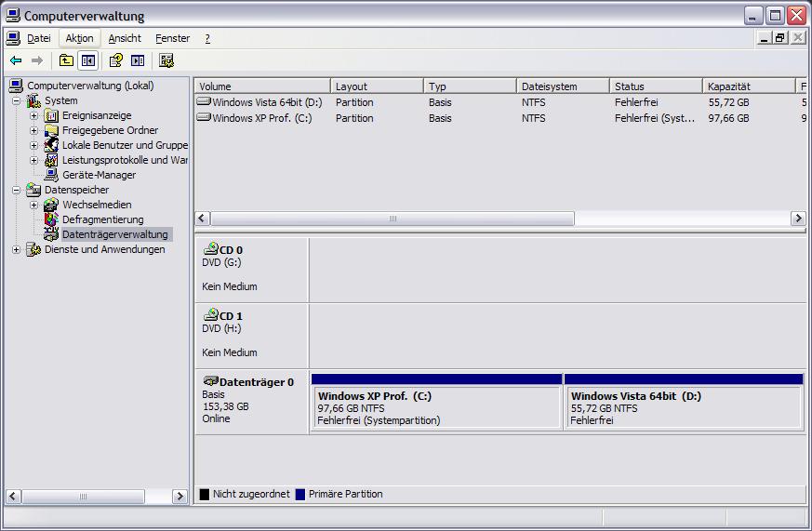Click the blue Primäre Partition legend swatch
This screenshot has height=531, width=812.
coord(300,494)
